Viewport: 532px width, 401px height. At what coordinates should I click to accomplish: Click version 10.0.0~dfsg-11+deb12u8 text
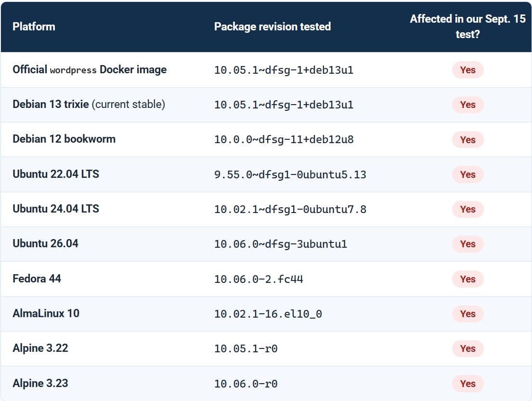click(284, 140)
